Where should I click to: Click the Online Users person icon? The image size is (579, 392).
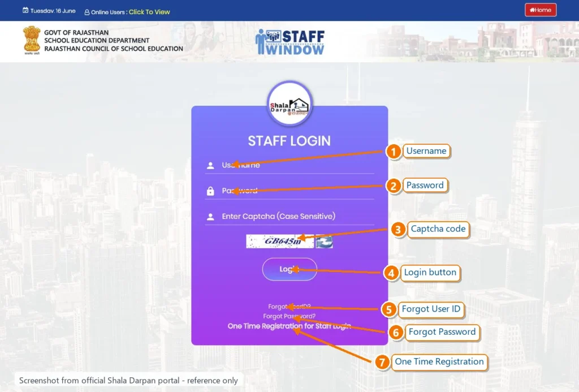tap(87, 12)
